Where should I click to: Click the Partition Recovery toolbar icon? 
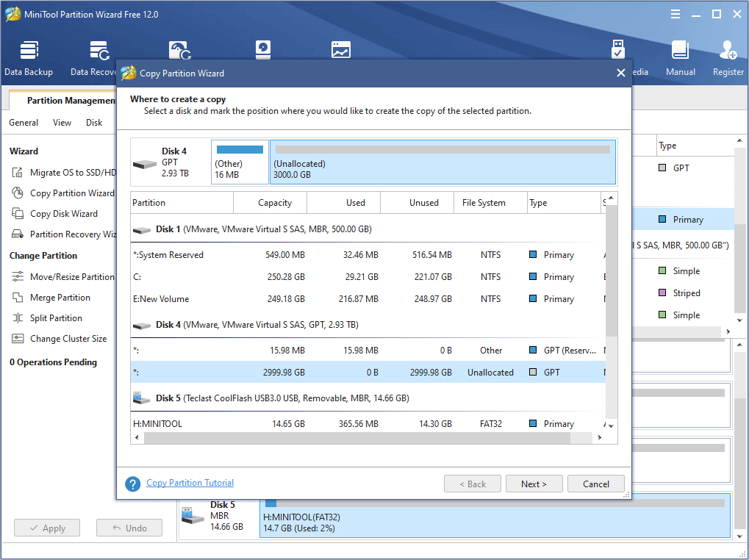[179, 50]
